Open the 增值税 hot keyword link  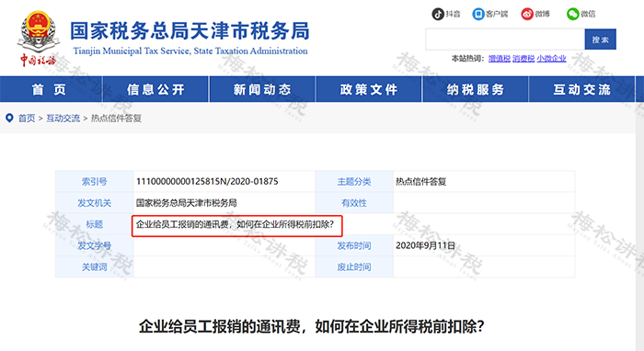click(x=499, y=59)
